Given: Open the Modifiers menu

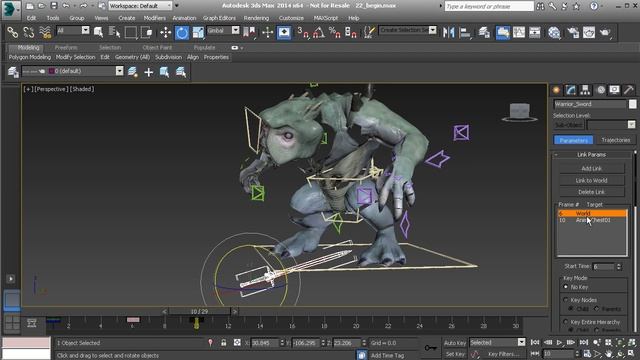Looking at the screenshot, I should 155,18.
